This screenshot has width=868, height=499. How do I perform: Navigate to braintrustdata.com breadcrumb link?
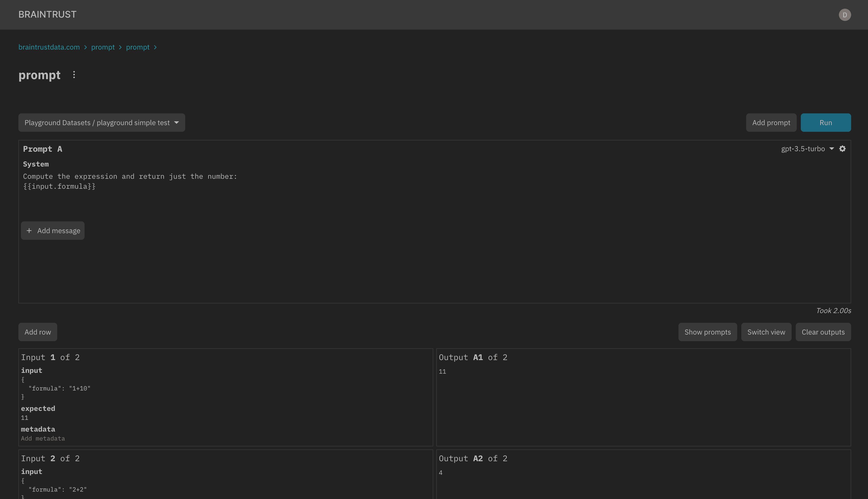click(x=49, y=46)
